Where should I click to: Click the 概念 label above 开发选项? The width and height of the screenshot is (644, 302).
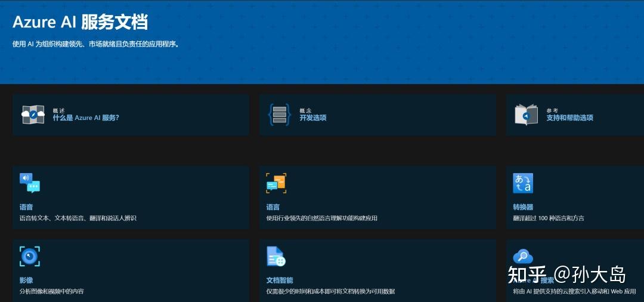305,110
